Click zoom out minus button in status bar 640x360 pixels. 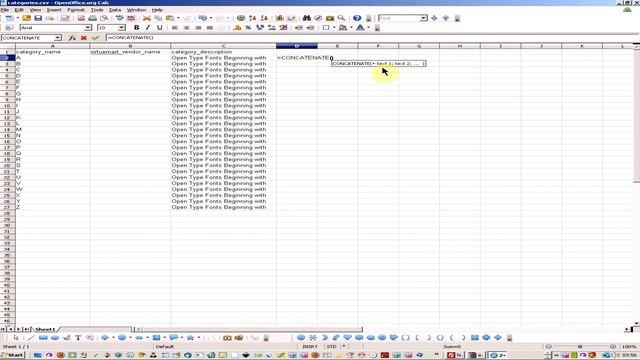tap(549, 347)
